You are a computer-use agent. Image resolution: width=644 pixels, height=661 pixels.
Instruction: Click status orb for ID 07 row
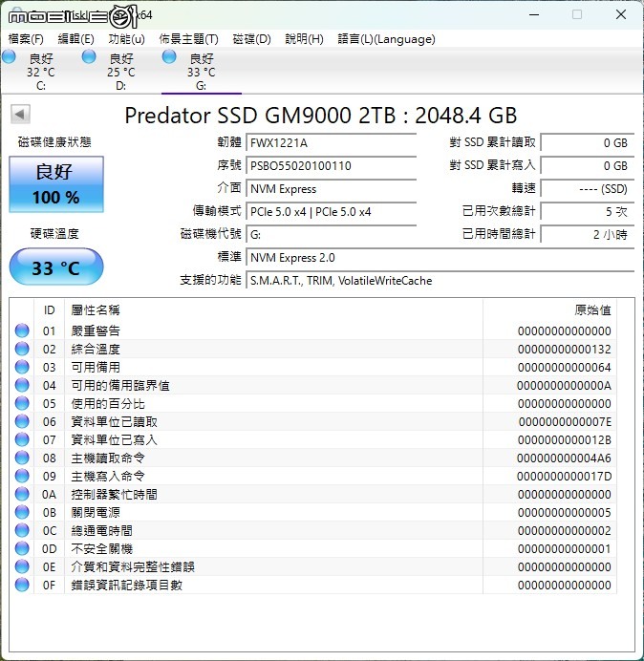pos(22,439)
